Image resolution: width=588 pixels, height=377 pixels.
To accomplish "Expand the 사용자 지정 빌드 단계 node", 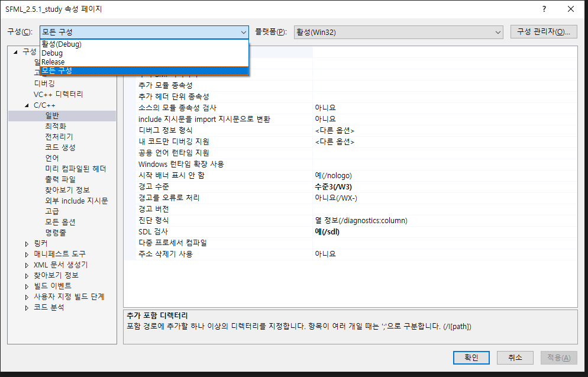I will pos(27,297).
